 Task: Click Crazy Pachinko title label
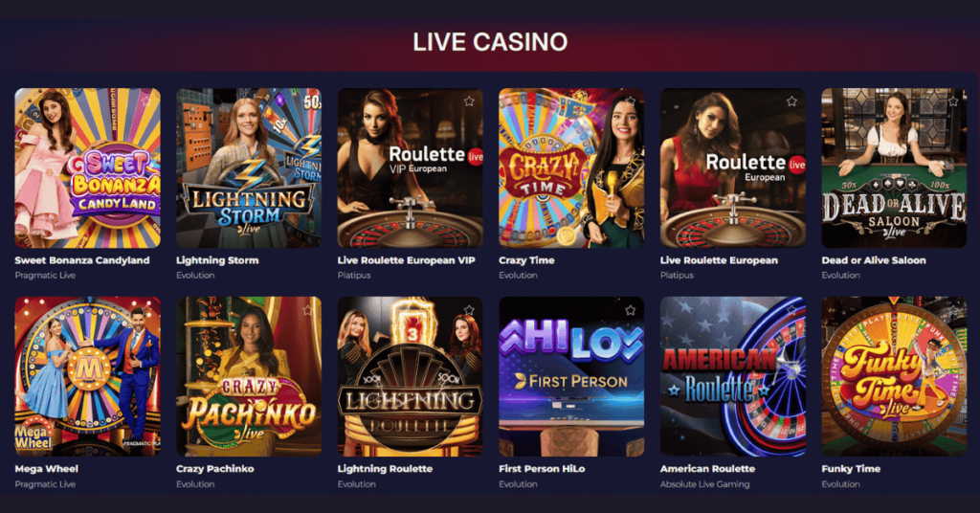(215, 469)
